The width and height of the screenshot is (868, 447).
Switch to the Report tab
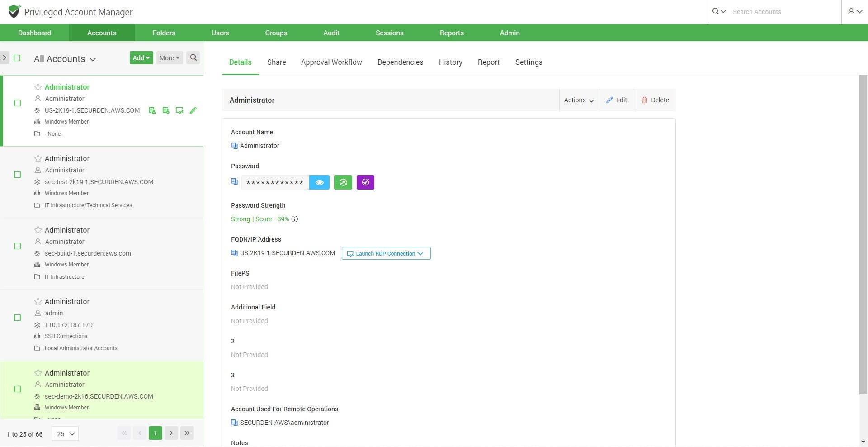click(489, 62)
